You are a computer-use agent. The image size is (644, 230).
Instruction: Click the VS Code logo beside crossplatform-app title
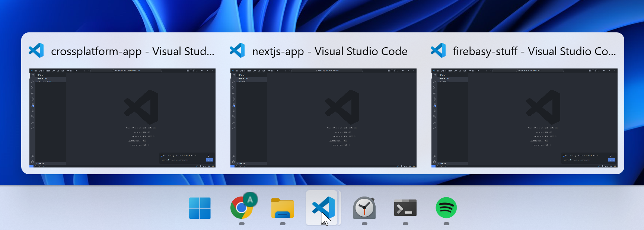36,51
